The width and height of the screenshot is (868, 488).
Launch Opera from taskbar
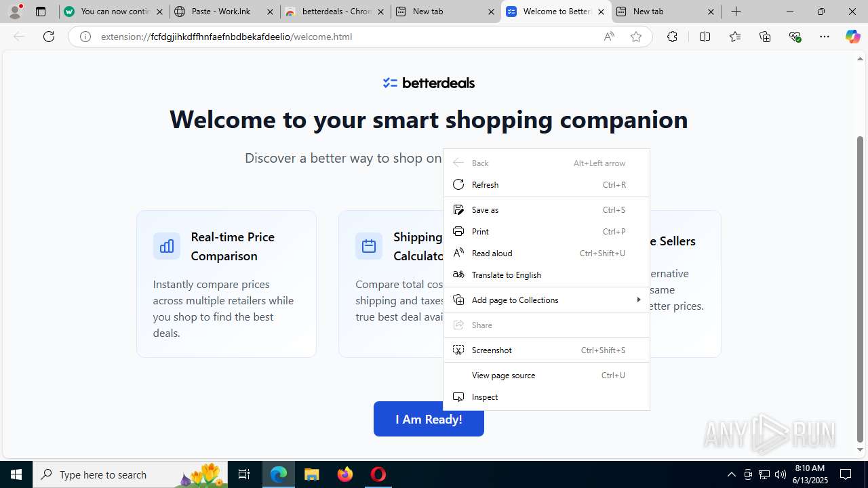(x=378, y=474)
